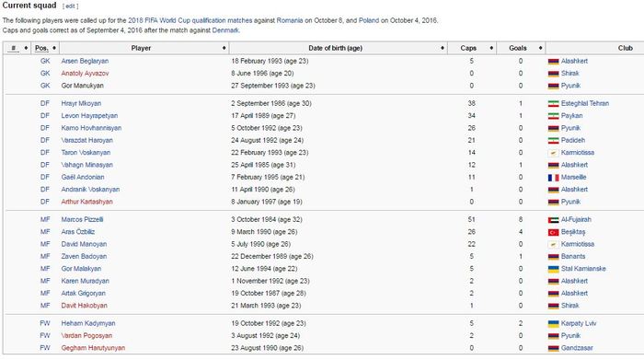
Task: Open Gaël Andonian player page
Action: pyautogui.click(x=83, y=177)
